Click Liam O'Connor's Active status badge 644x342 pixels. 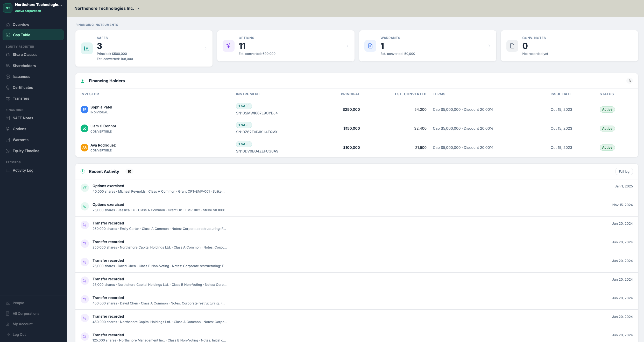pos(607,128)
